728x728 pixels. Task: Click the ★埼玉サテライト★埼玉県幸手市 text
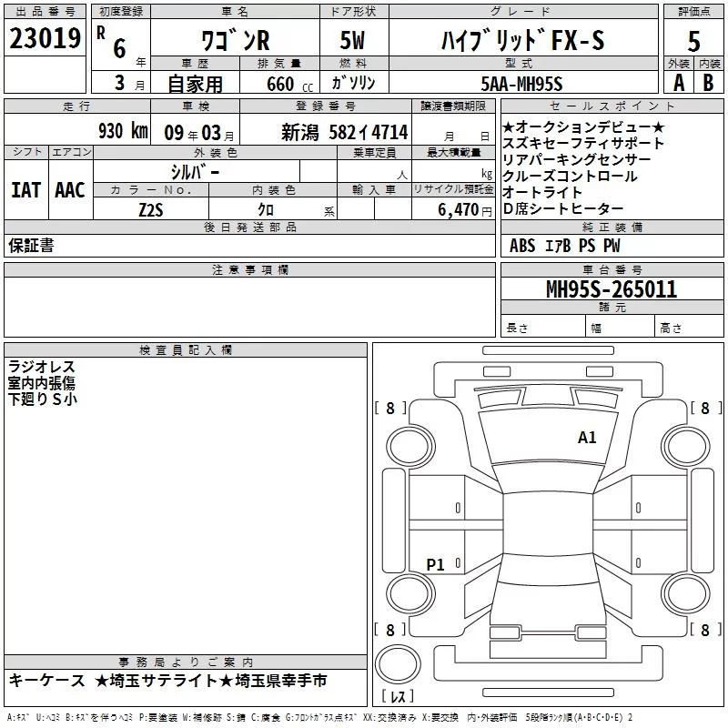[x=211, y=681]
